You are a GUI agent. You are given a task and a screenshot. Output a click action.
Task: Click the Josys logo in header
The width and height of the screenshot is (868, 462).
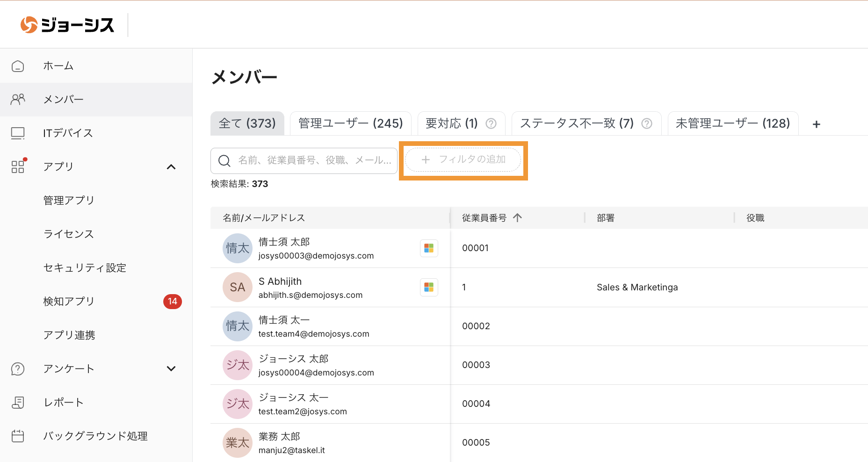click(x=67, y=25)
